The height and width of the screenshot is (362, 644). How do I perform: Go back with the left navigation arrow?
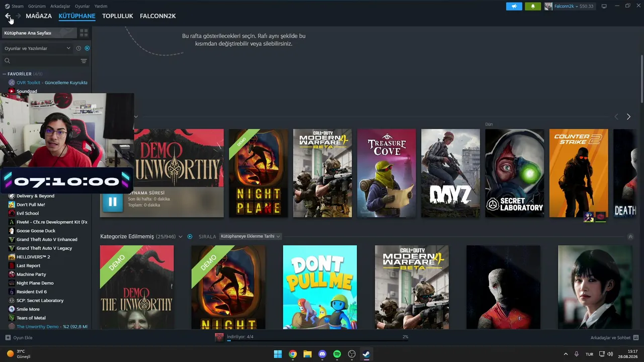[8, 16]
